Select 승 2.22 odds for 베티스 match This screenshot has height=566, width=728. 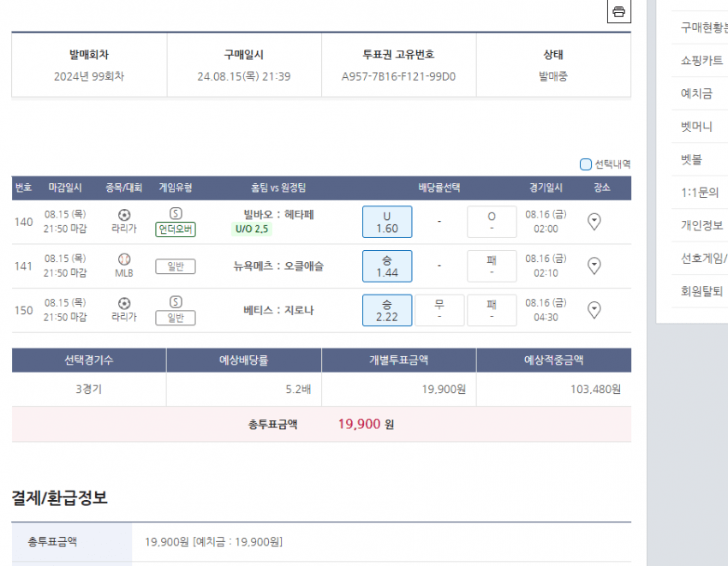[387, 310]
